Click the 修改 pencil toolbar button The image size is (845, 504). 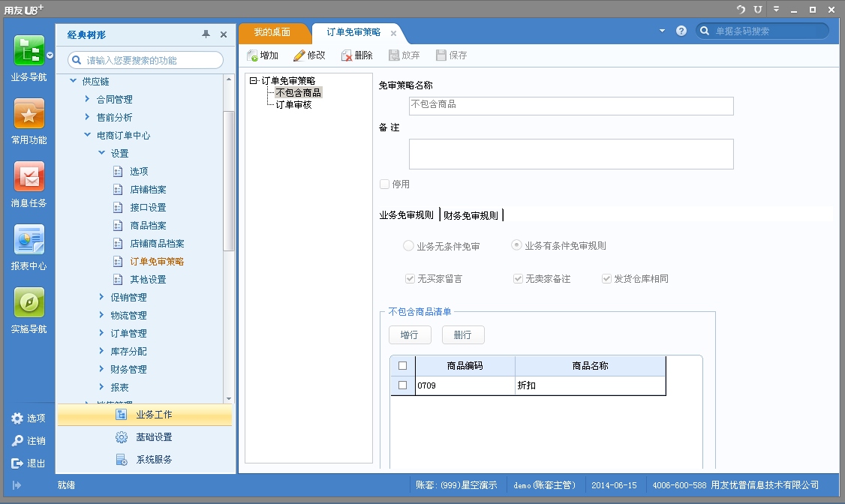click(x=309, y=55)
